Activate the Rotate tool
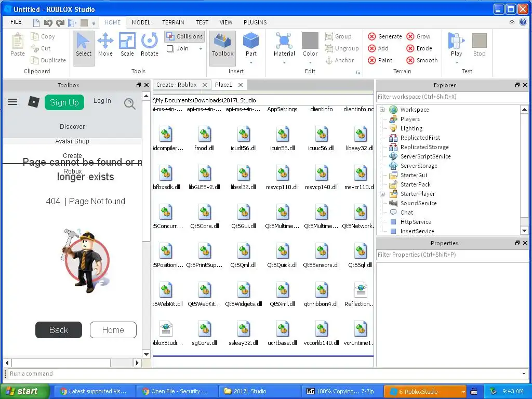Screen dimensions: 532x399 pos(149,45)
